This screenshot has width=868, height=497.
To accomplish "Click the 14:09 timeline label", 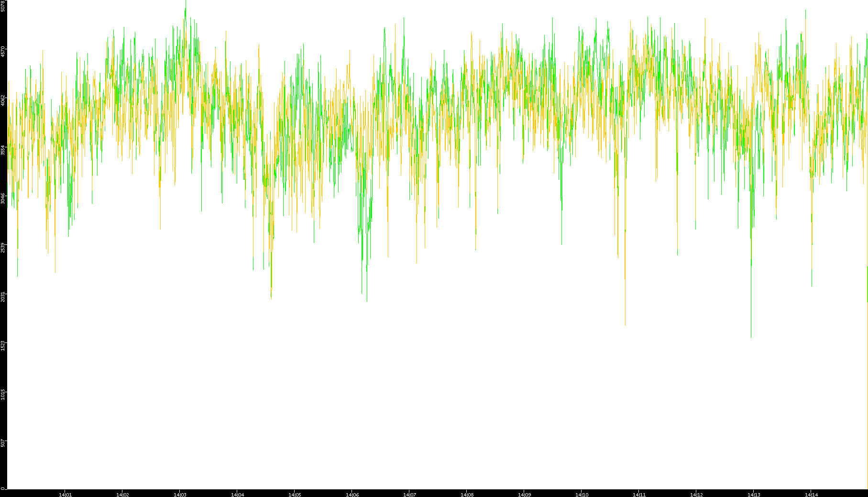I will coord(524,495).
